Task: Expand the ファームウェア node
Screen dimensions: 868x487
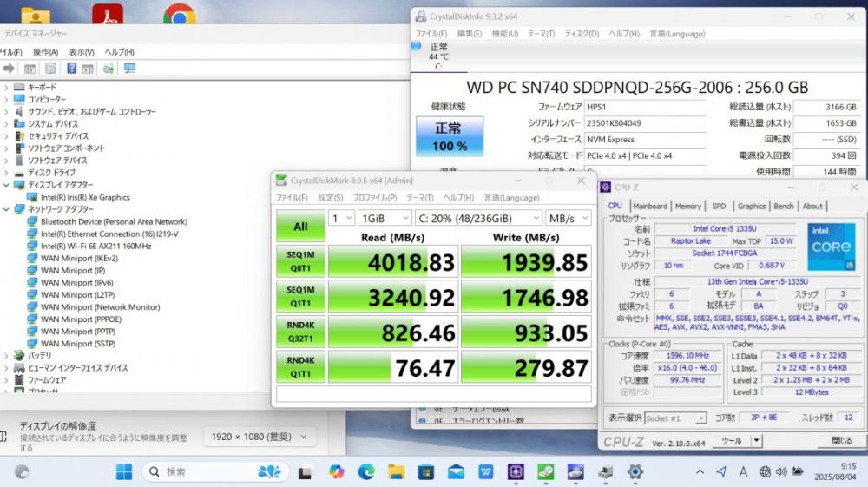Action: pos(6,379)
